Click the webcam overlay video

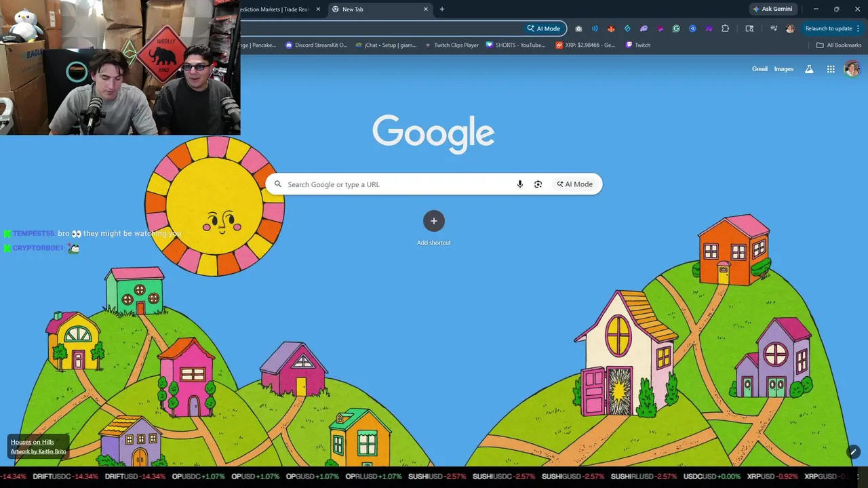point(120,68)
